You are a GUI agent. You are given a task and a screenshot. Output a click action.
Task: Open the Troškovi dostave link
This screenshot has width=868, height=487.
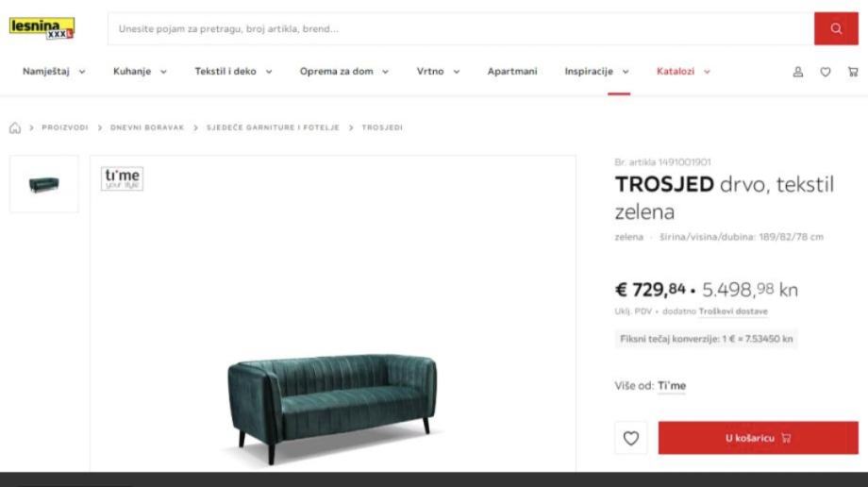(733, 311)
